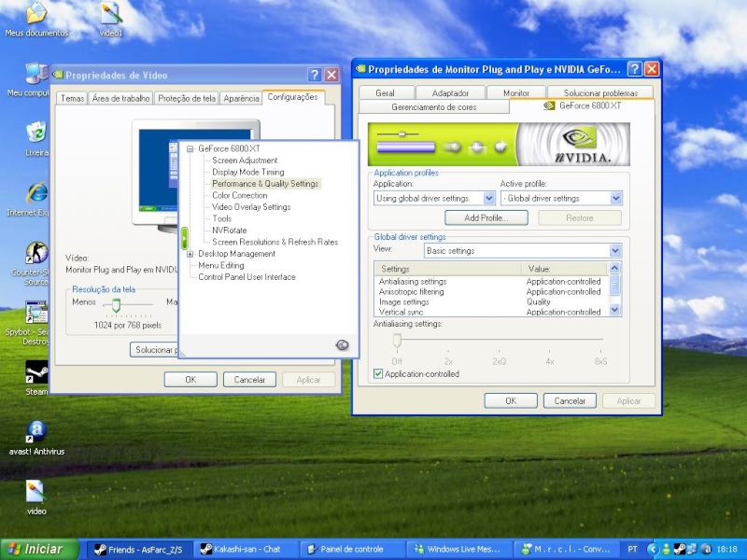Click the Windows Live Messenger tray icon
This screenshot has width=747, height=560.
666,549
